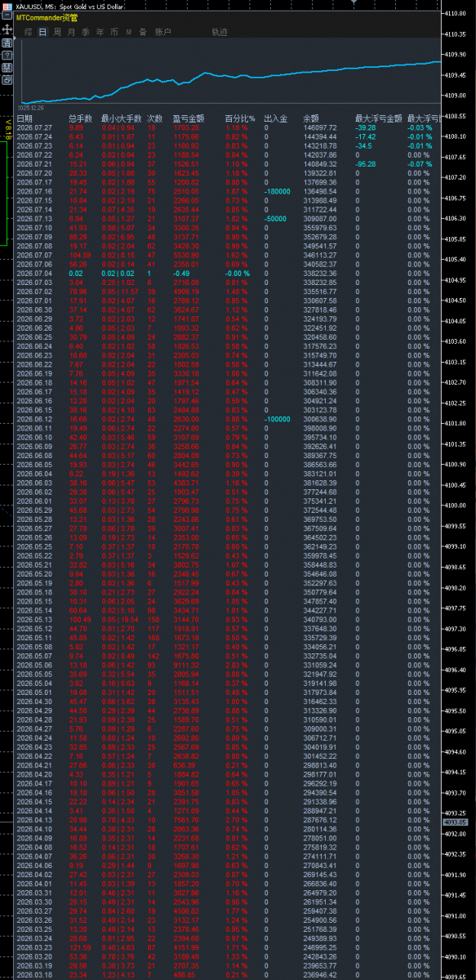This screenshot has width=476, height=980.
Task: Click the date cell 2026.05.21
Action: coord(34,564)
